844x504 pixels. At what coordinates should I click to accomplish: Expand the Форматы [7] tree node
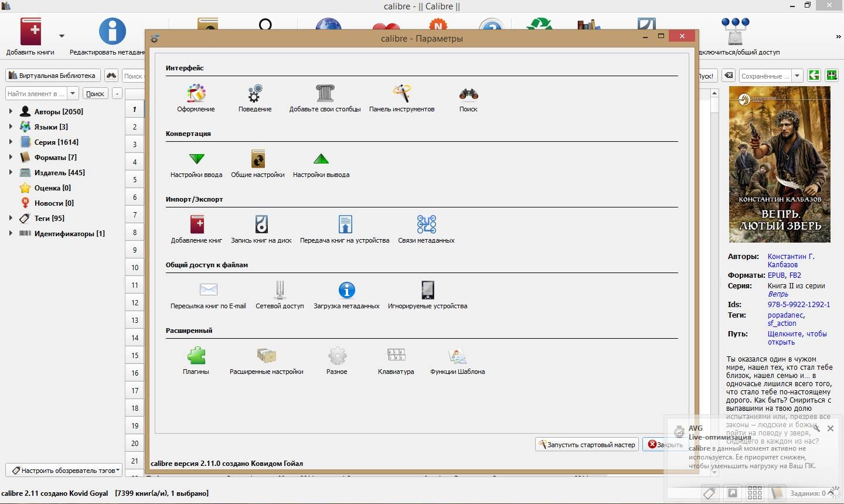point(11,156)
